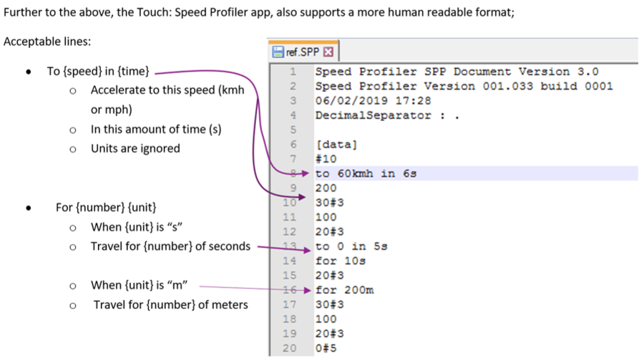Screen dimensions: 644x361
Task: Click the text 'Travel for {number} of meters'
Action: pos(171,304)
